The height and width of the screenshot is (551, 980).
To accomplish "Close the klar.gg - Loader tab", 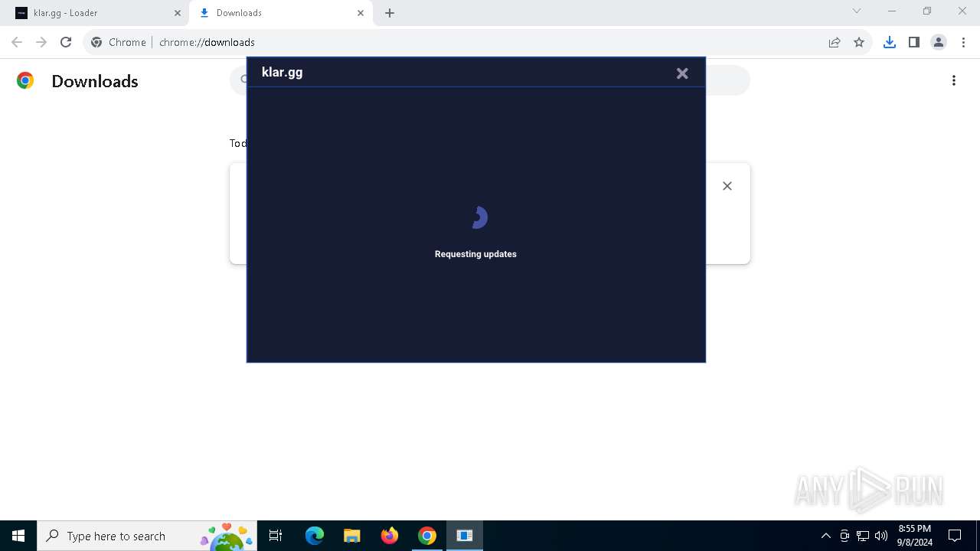I will pos(178,13).
